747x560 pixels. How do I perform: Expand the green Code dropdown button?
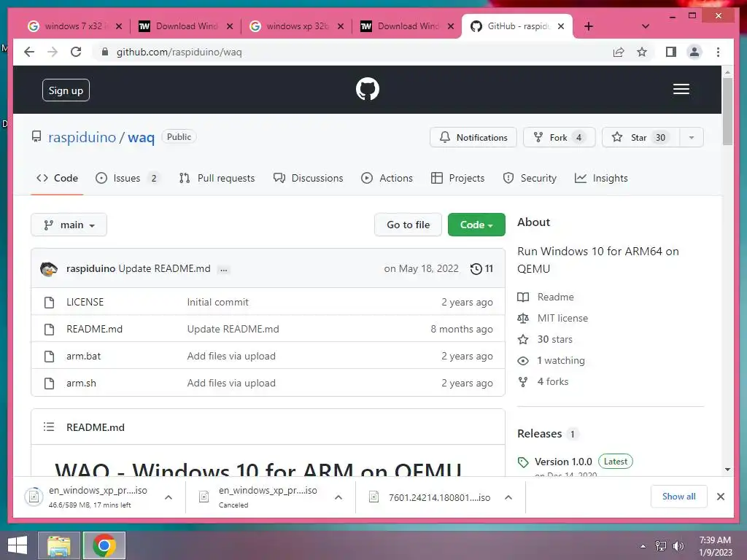[476, 225]
